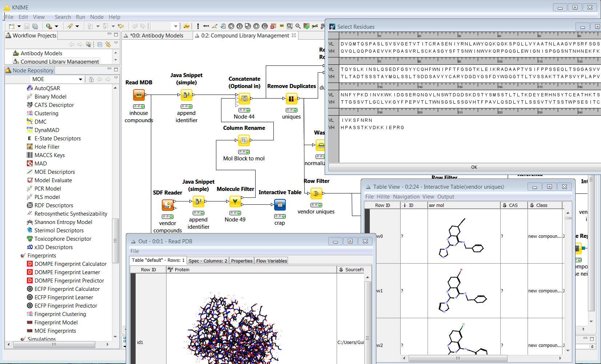Viewport: 601px width, 364px height.
Task: Click the Undo arrow toolbar icon
Action: [x=135, y=26]
